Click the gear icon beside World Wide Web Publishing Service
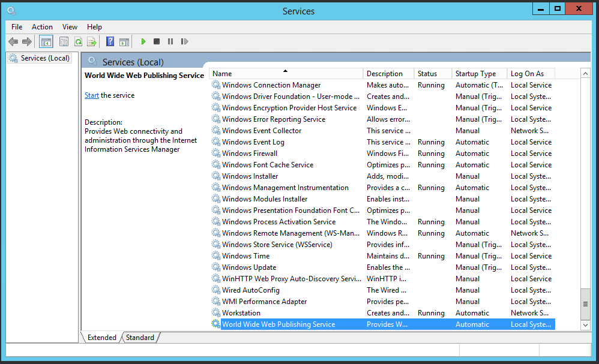Viewport: 599px width, 364px height. point(216,324)
